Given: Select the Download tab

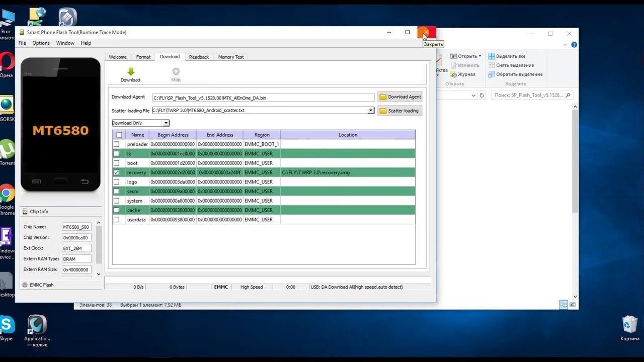Looking at the screenshot, I should tap(170, 57).
